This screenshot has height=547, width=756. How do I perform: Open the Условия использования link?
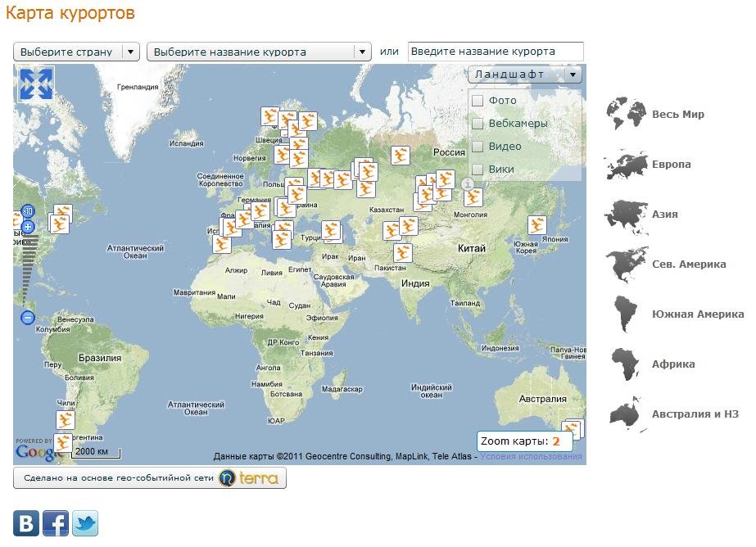click(x=531, y=456)
